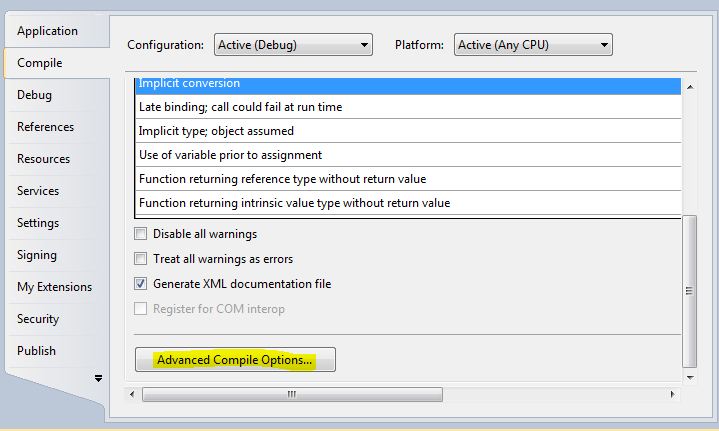
Task: Select Implicit conversion warning row
Action: point(408,86)
